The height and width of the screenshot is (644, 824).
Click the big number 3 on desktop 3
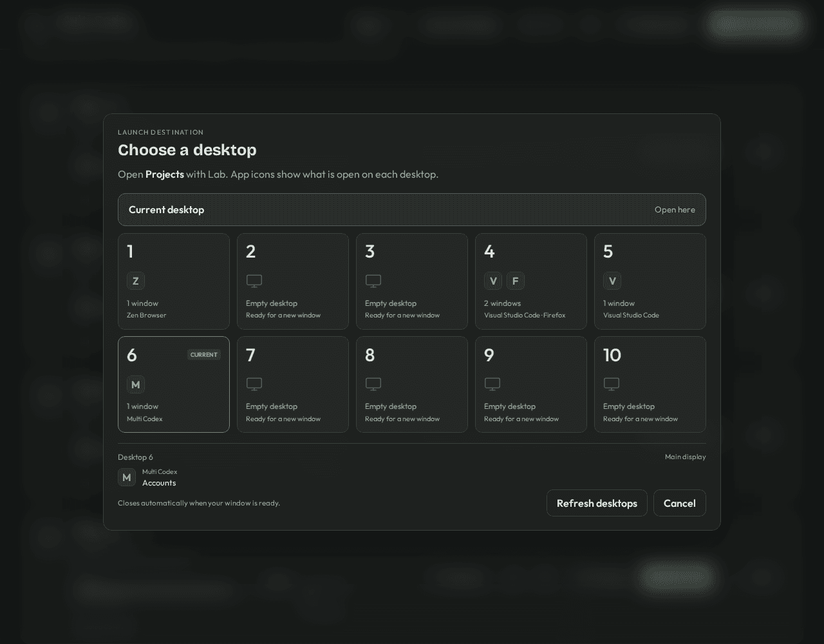coord(370,252)
